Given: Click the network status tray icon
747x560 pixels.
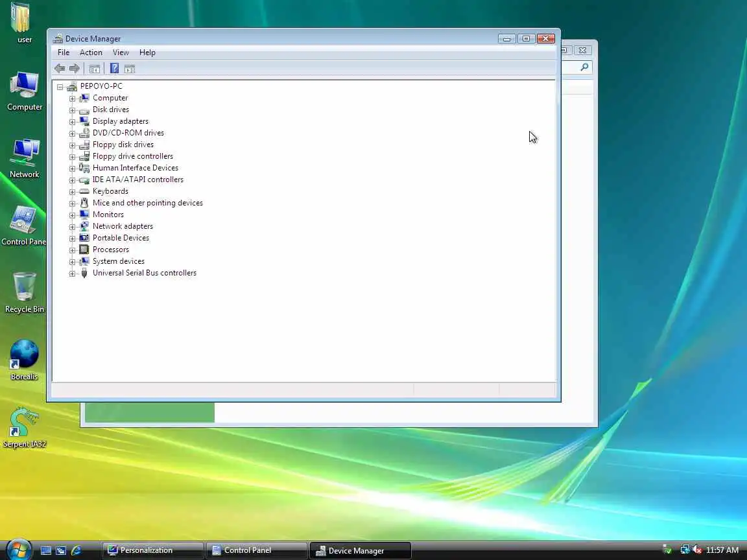Looking at the screenshot, I should (685, 550).
